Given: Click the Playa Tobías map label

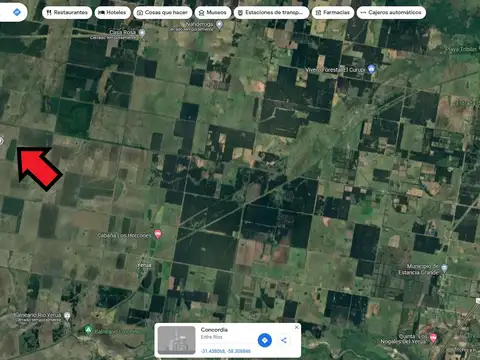Looking at the screenshot, I should (461, 49).
